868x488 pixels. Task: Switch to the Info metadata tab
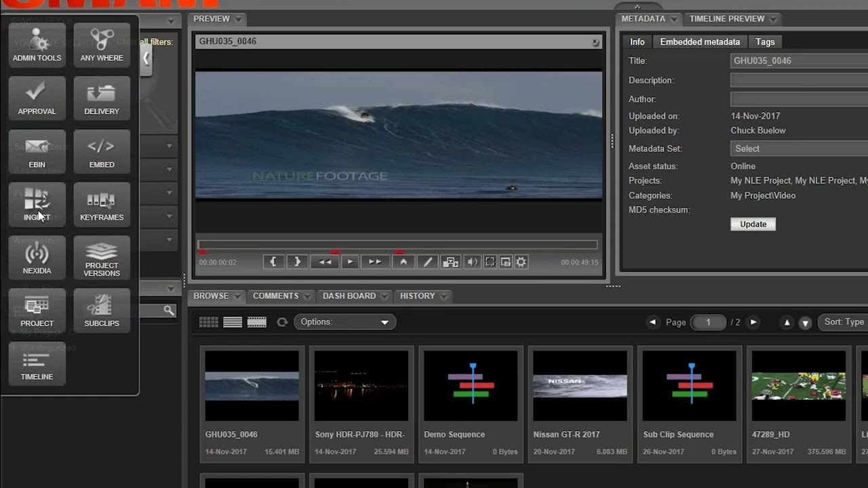637,42
